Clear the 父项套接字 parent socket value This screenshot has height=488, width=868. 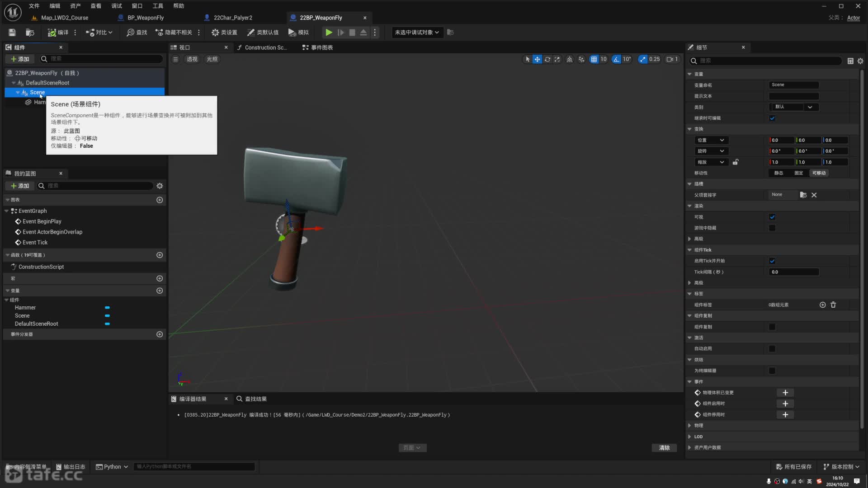pos(814,195)
